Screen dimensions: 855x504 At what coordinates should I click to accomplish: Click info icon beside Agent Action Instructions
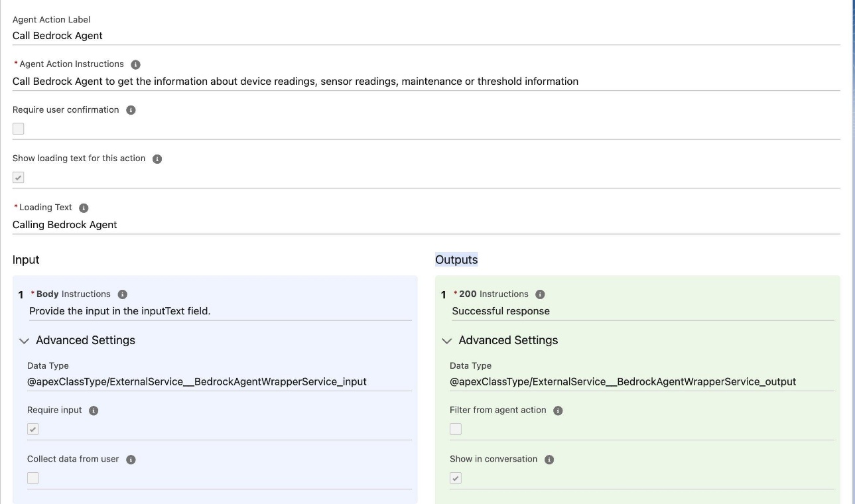135,64
